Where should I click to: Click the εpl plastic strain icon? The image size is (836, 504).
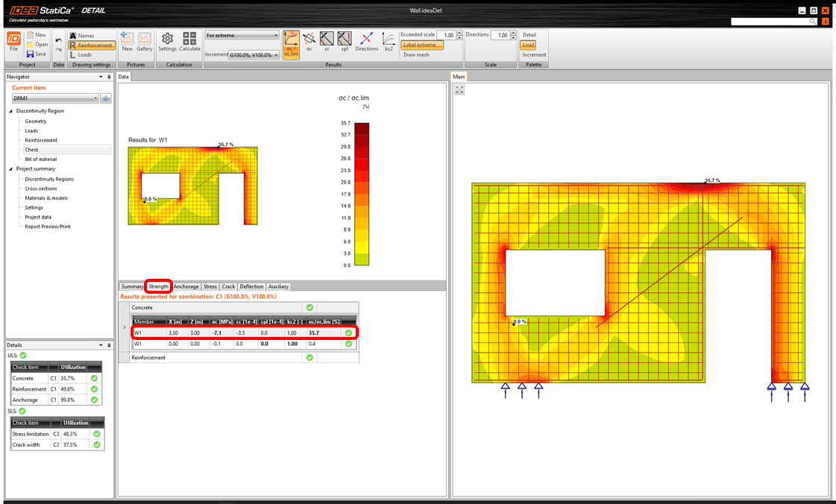coord(345,41)
